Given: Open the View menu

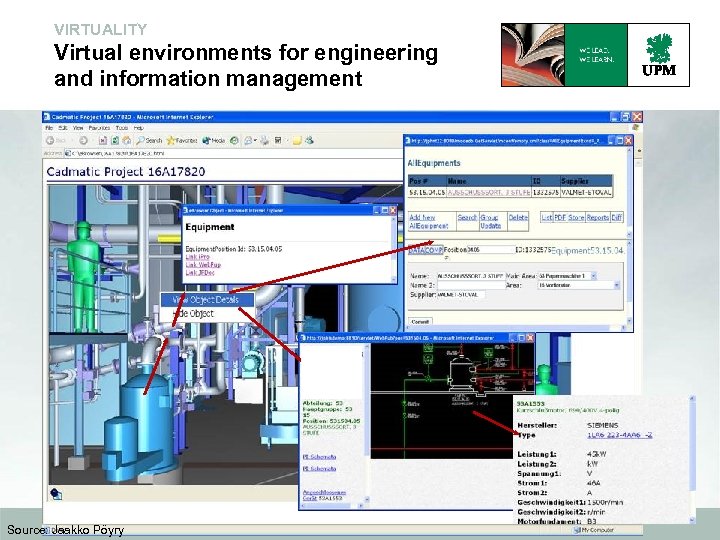Looking at the screenshot, I should pyautogui.click(x=78, y=128).
